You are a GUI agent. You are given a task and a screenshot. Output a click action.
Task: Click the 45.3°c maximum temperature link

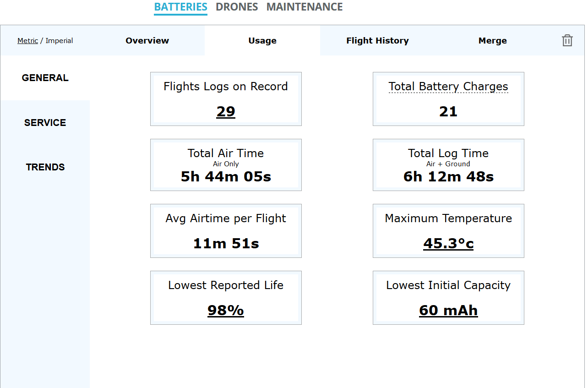[448, 243]
